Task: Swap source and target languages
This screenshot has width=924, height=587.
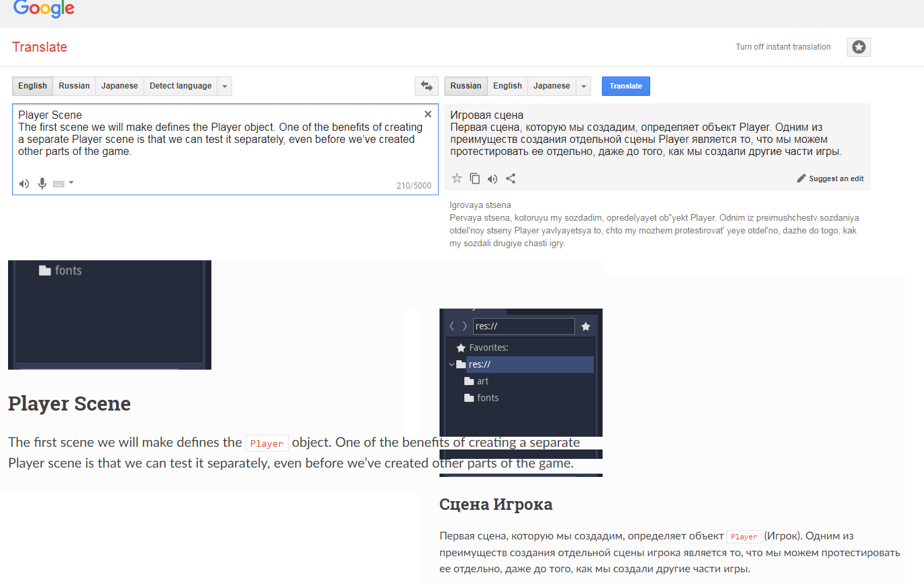Action: (427, 86)
